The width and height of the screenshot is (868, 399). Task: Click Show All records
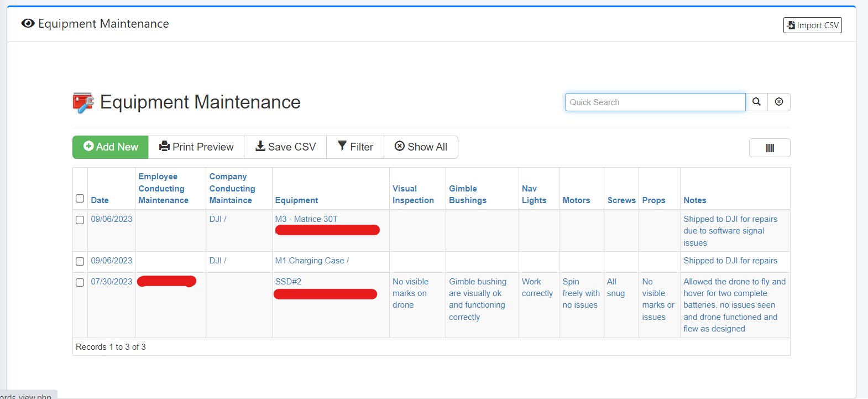pos(421,147)
